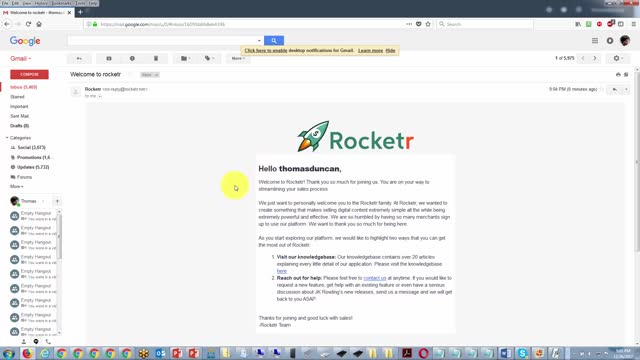Screen dimensions: 640x360
Task: Open the Inbox folder
Action: point(24,87)
